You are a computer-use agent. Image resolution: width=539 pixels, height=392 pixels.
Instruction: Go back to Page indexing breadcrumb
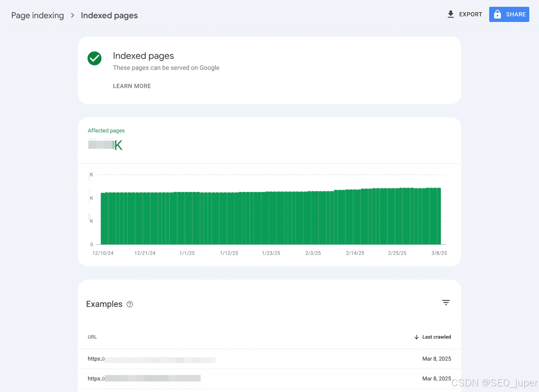pyautogui.click(x=38, y=15)
